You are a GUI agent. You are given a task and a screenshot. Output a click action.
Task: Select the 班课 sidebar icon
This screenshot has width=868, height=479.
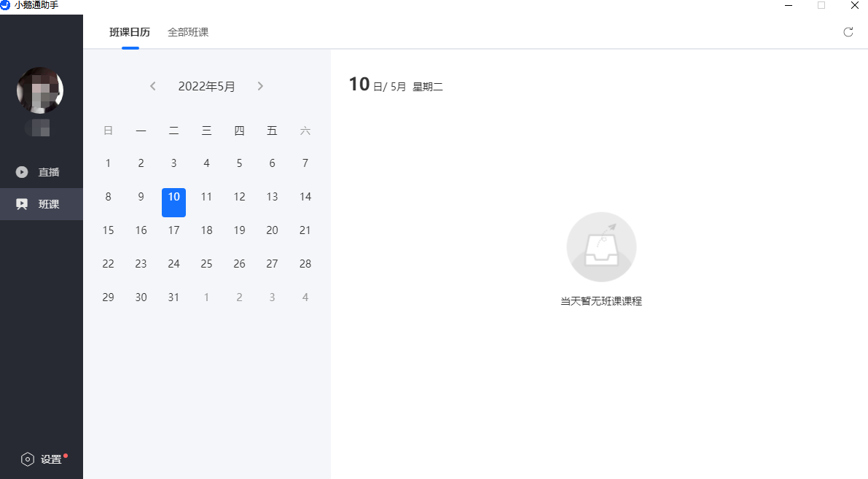(x=23, y=204)
